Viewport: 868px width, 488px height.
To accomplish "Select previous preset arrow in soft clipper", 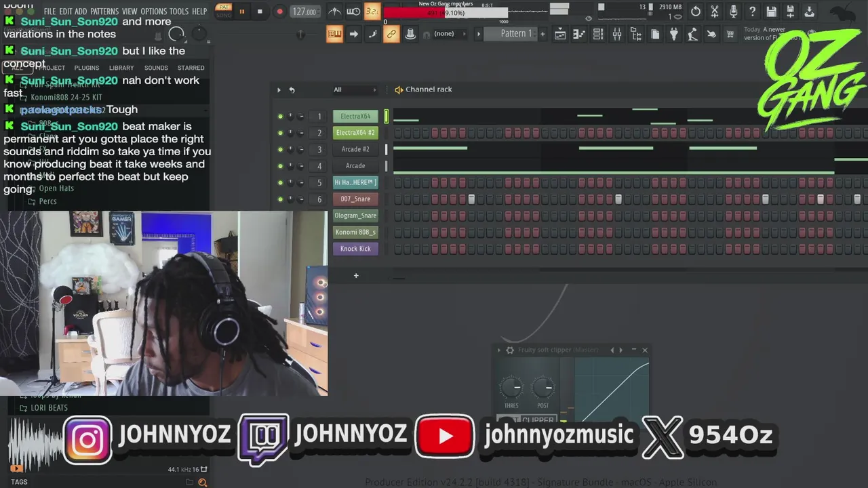I will [612, 350].
